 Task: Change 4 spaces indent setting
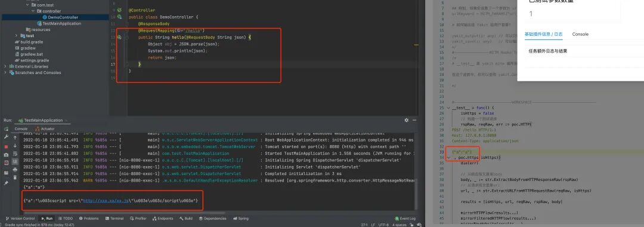[400, 225]
